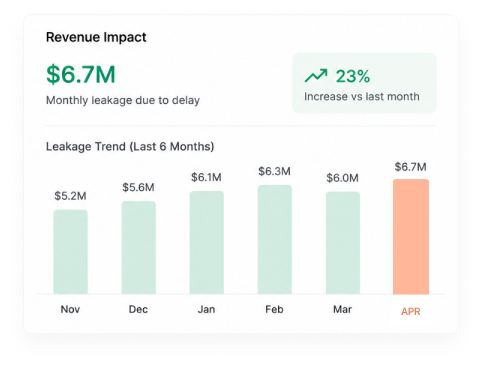Viewport: 482px width, 367px height.
Task: Click the Mar axis label
Action: tap(342, 309)
